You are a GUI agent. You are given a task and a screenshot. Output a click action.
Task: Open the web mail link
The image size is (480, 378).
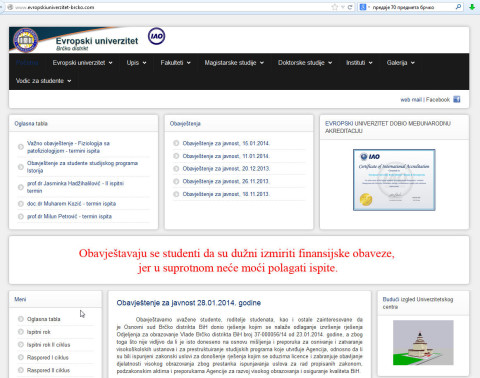tap(411, 100)
